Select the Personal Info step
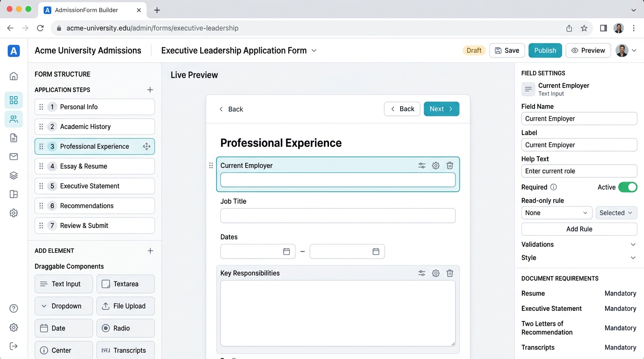This screenshot has width=644, height=359. pos(95,107)
